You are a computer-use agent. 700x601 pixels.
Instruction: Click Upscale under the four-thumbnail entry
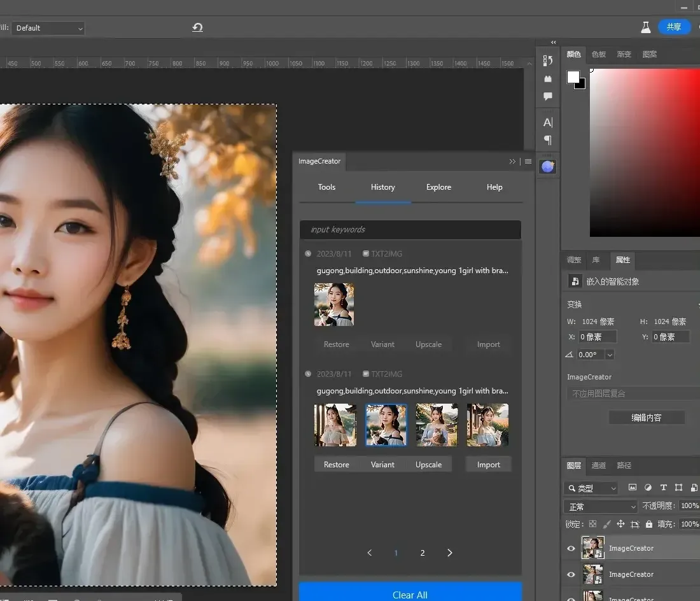[x=428, y=464]
